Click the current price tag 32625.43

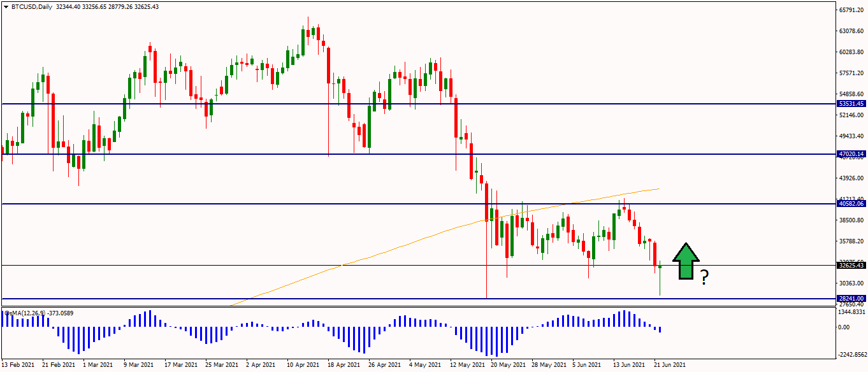[x=851, y=265]
